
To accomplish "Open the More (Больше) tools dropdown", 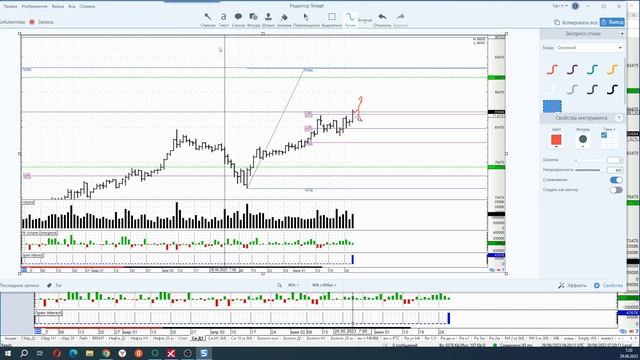I will [x=365, y=20].
